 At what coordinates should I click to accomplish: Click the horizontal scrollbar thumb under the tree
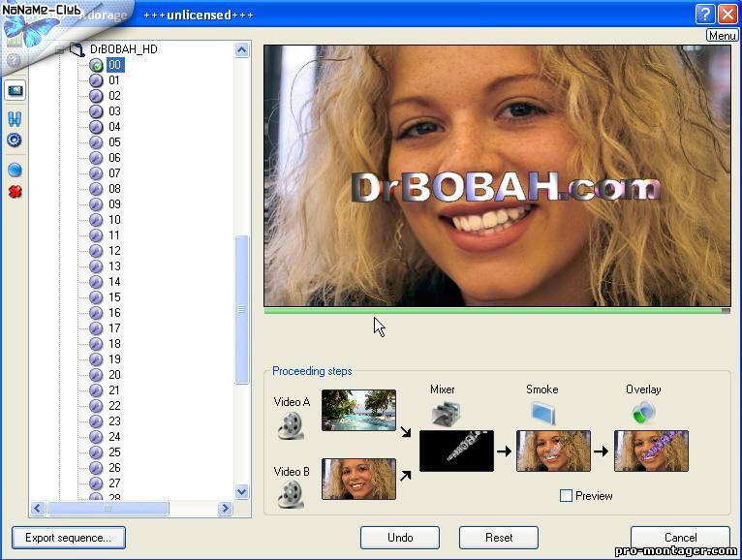[108, 509]
